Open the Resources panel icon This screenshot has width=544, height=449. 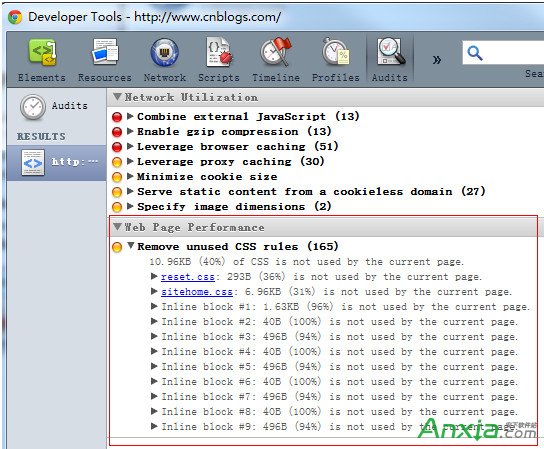(105, 52)
